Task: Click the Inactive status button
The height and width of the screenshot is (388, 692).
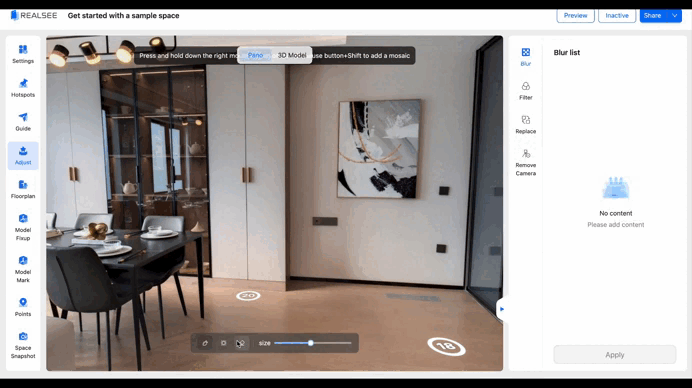Action: tap(617, 15)
